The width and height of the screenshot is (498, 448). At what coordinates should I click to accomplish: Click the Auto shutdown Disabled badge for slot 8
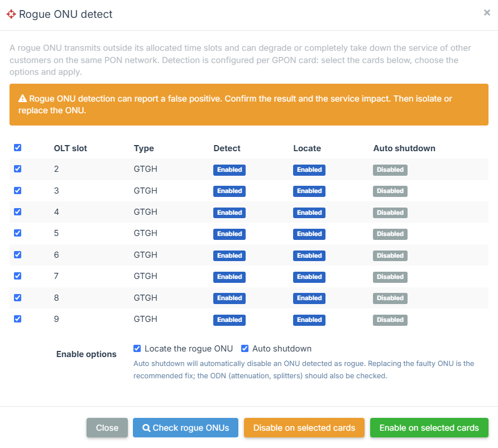tap(390, 298)
